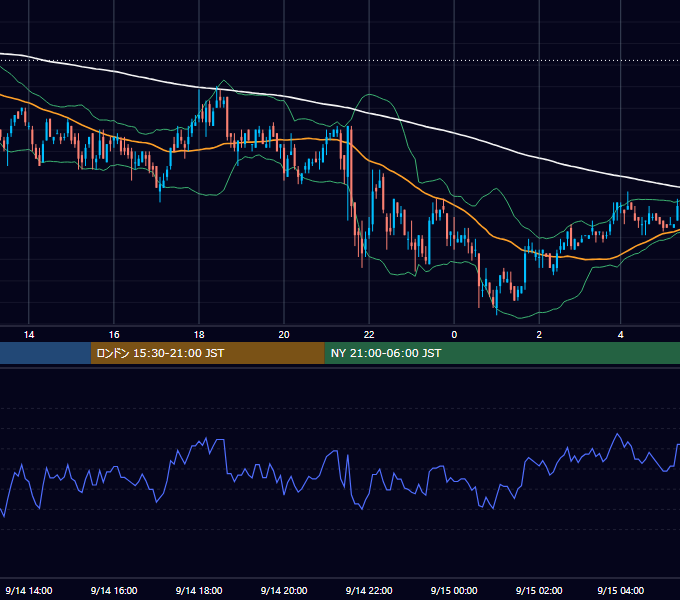The height and width of the screenshot is (600, 680).
Task: Click the hour label 20 on price chart axis
Action: [x=284, y=335]
